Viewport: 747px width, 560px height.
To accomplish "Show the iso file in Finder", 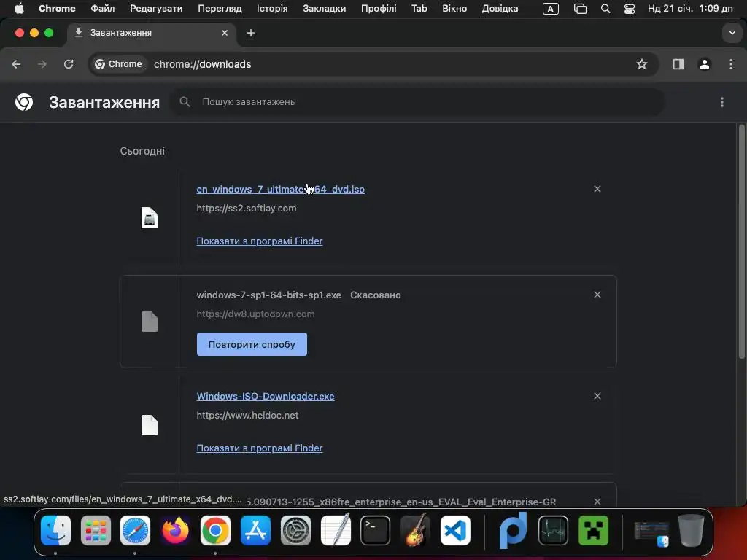I will pyautogui.click(x=260, y=241).
